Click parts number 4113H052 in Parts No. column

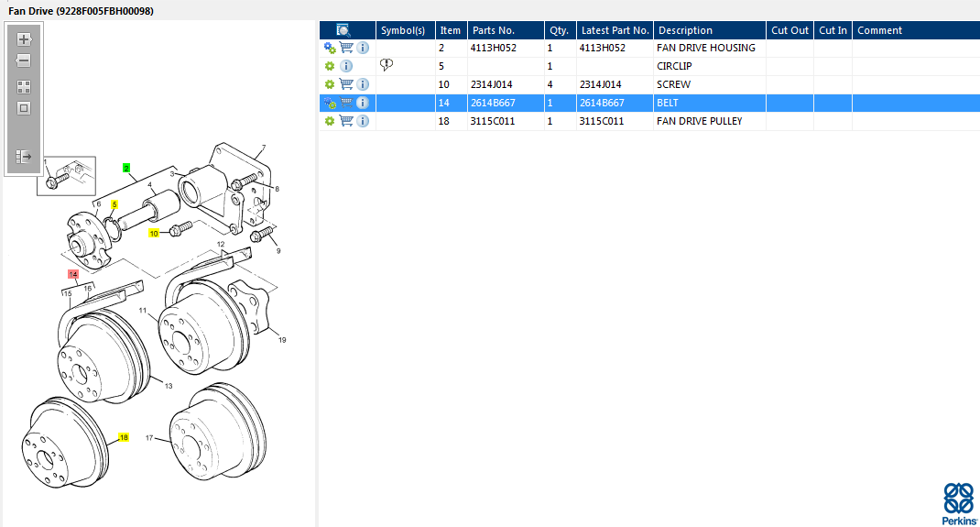[493, 48]
